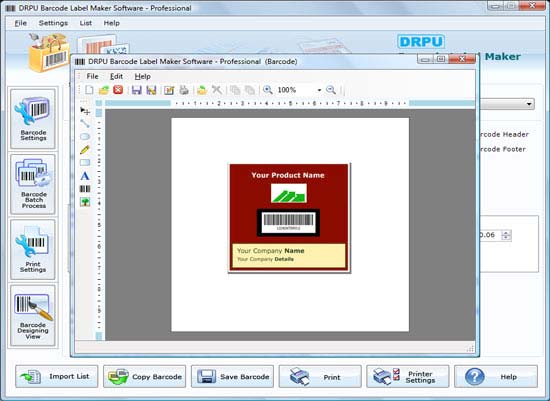
Task: Select the pointer selection tool
Action: tap(85, 111)
